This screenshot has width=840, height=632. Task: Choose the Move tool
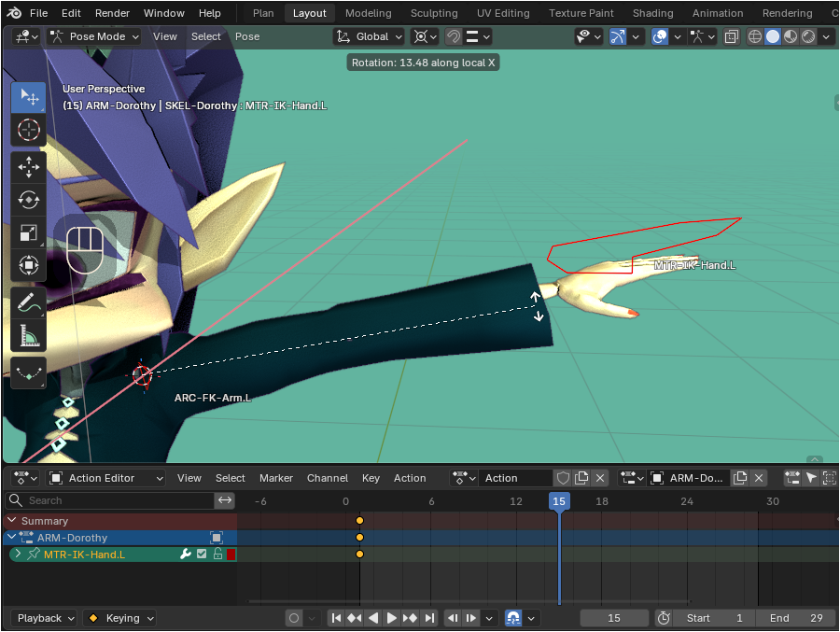(28, 167)
